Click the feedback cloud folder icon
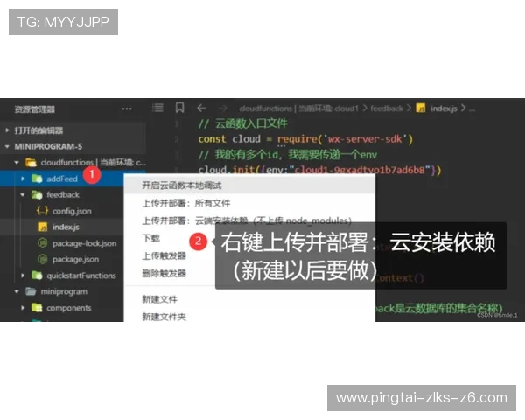This screenshot has height=420, width=525. tap(37, 194)
